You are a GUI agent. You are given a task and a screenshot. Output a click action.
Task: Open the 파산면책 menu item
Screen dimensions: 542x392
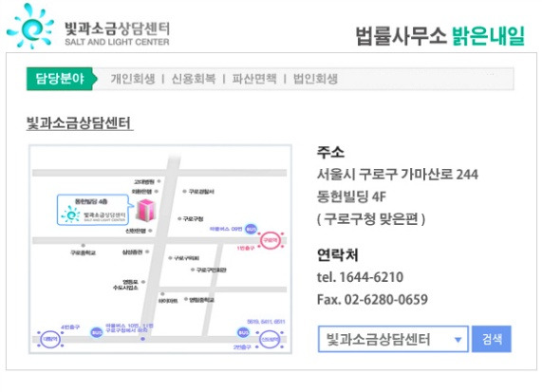tap(254, 79)
